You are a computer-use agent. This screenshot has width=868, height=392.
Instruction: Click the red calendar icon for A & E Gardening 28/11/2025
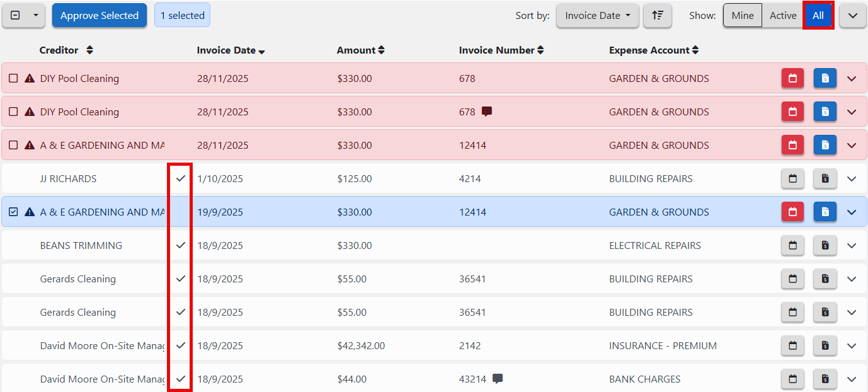(x=792, y=146)
